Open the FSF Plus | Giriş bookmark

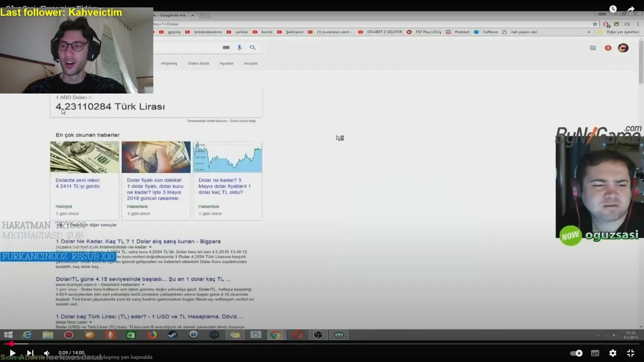coord(424,32)
